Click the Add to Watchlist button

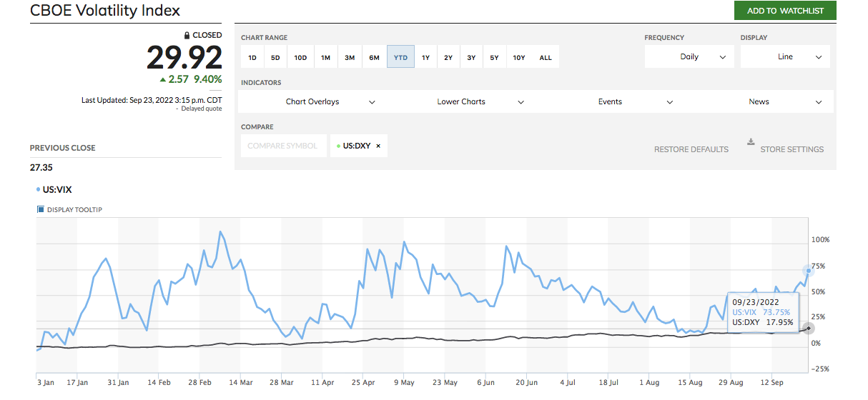pos(785,11)
